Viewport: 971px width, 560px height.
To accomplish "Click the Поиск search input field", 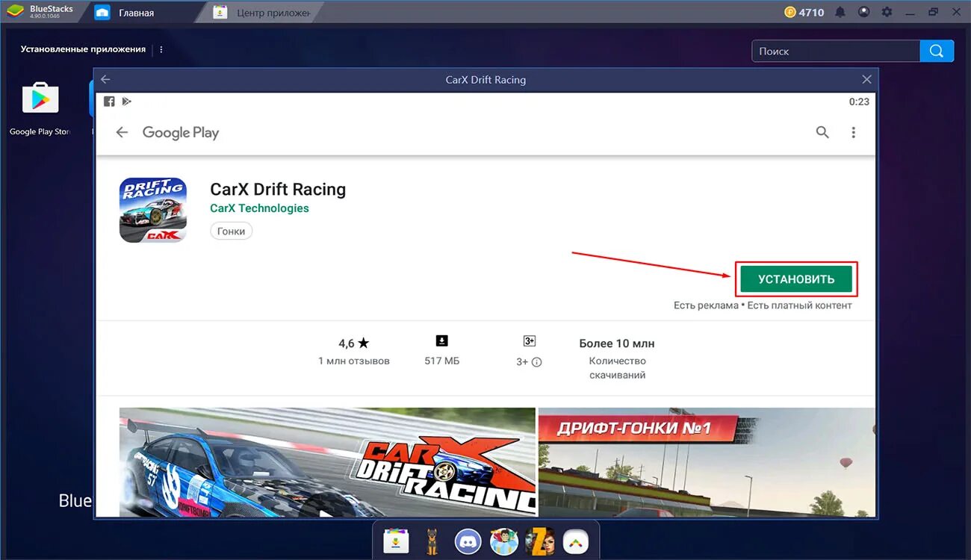I will [x=836, y=51].
